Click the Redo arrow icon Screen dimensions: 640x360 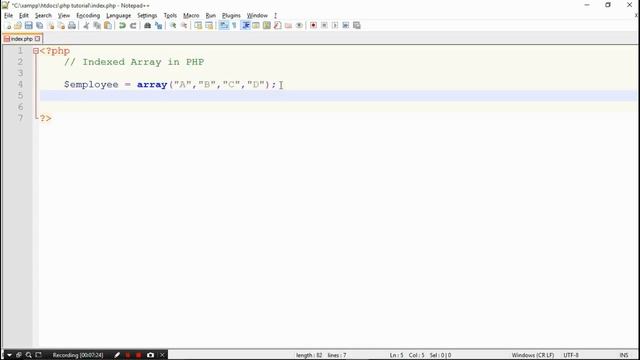click(133, 25)
